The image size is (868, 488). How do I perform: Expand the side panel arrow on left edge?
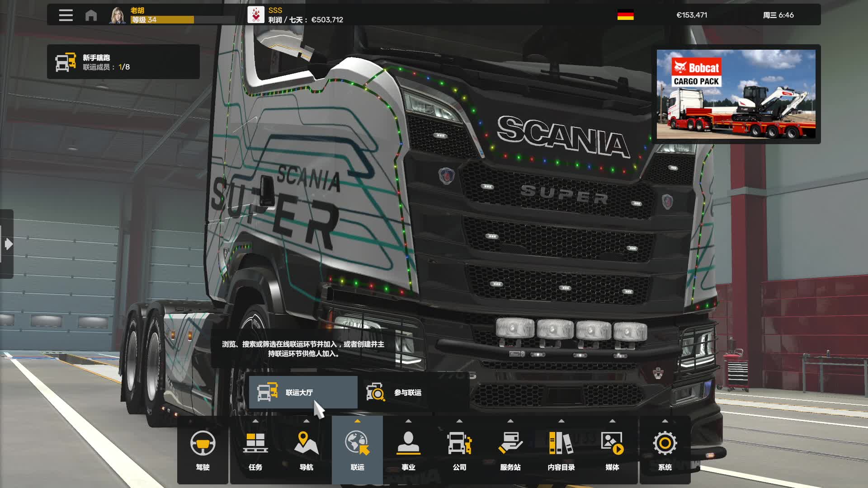[x=8, y=244]
